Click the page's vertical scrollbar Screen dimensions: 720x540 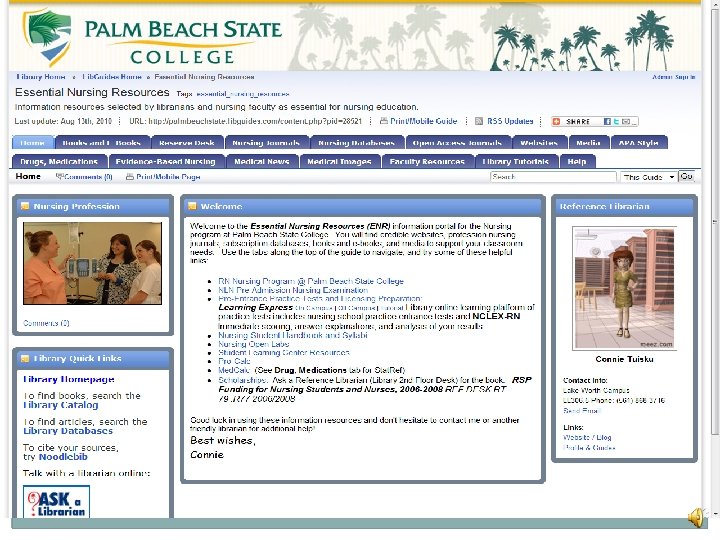(714, 257)
